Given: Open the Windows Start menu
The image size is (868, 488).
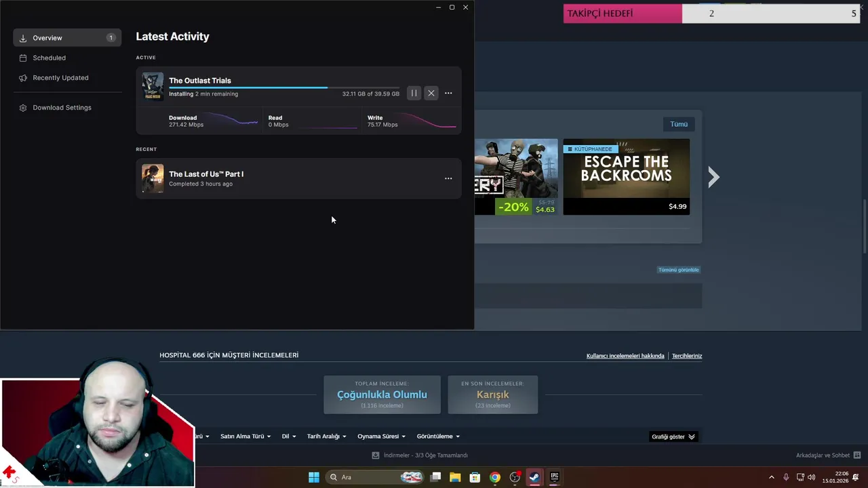Looking at the screenshot, I should click(x=314, y=477).
